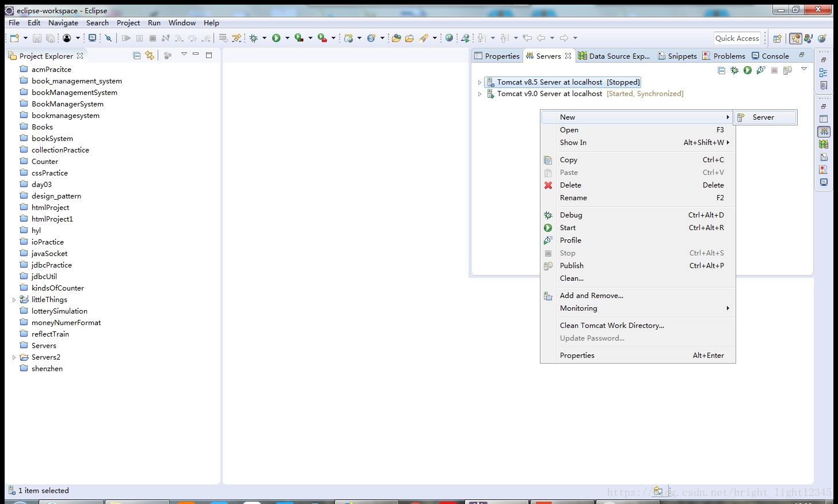Switch to the Snippets tab
The width and height of the screenshot is (838, 504).
pyautogui.click(x=677, y=56)
